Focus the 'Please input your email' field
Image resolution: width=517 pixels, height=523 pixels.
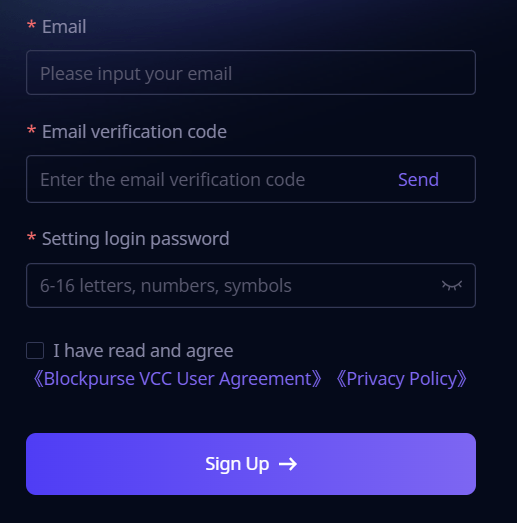click(251, 73)
